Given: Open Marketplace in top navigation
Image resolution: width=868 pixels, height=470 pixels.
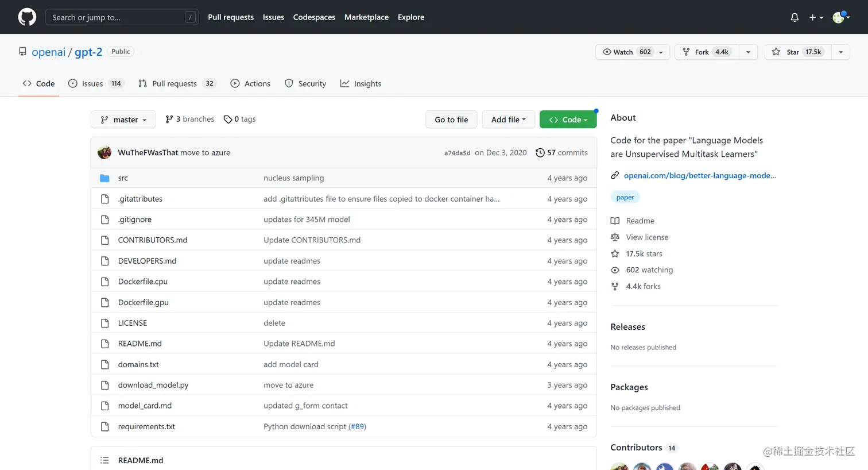Looking at the screenshot, I should 366,17.
